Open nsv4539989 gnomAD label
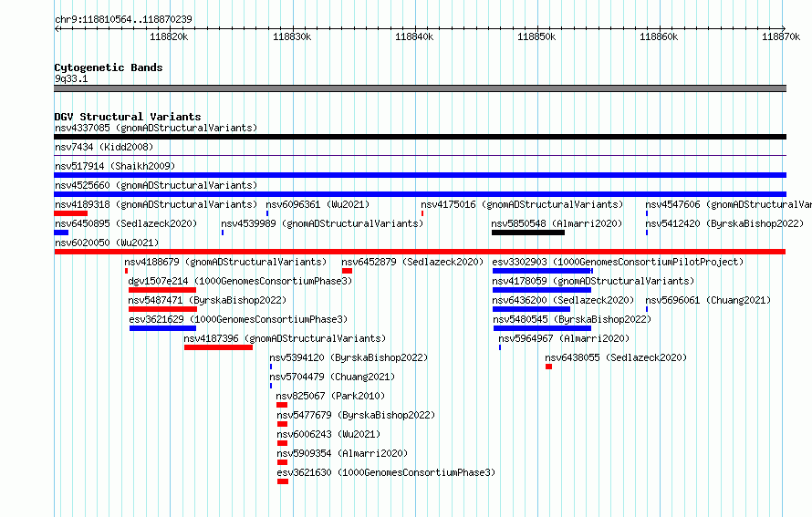 tap(322, 223)
